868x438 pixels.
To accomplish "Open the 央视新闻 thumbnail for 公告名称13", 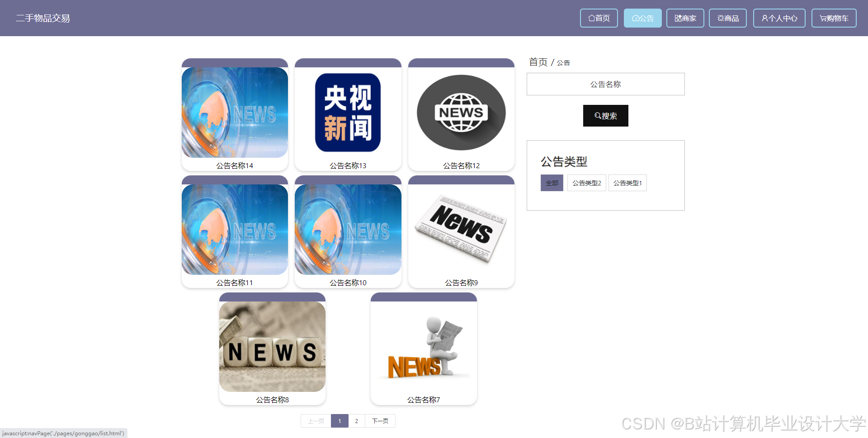I will [x=348, y=113].
